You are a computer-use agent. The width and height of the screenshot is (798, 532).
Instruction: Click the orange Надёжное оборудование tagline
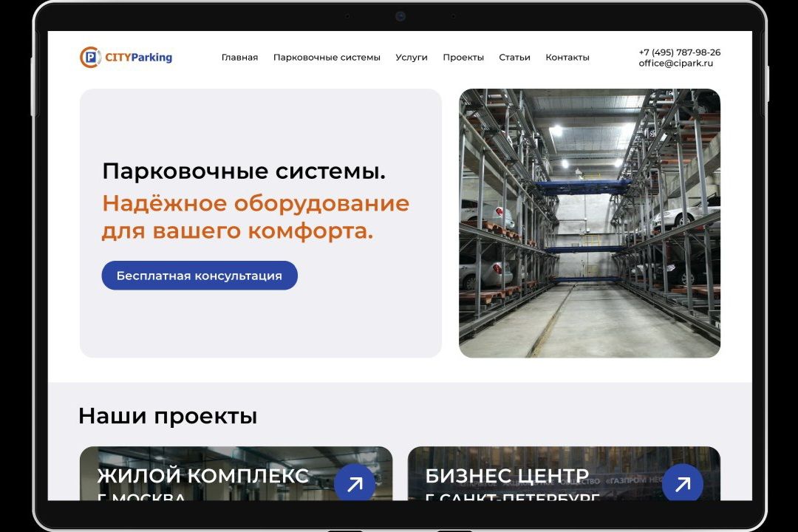coord(255,217)
